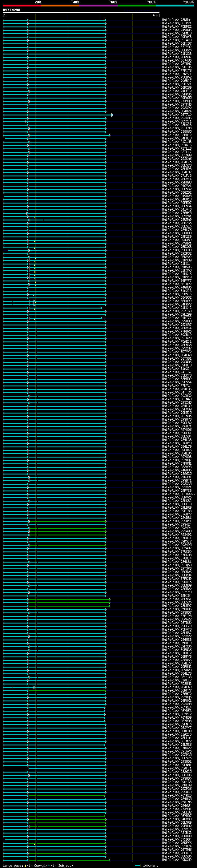Select label UniRef100_A4GV03

click(x=177, y=819)
